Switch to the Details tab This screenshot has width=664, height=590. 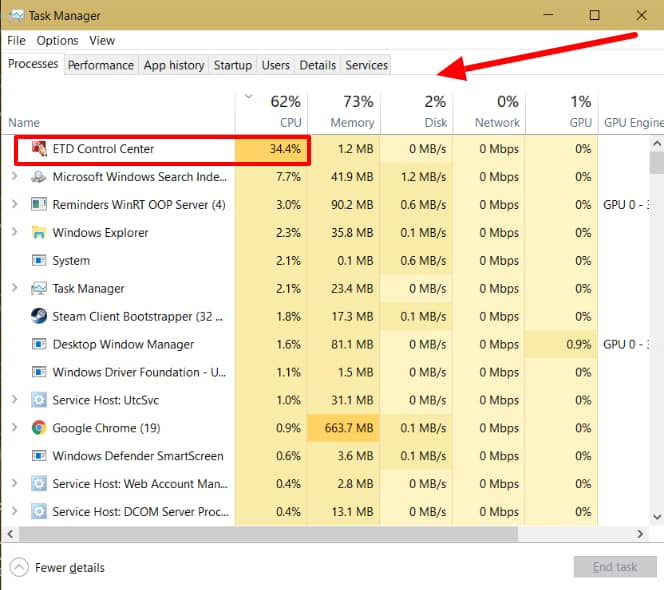click(x=318, y=65)
